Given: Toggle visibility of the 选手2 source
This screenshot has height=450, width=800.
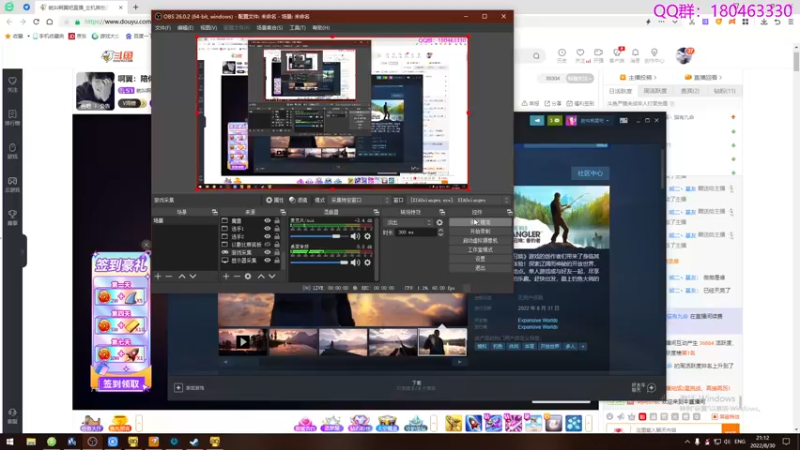Looking at the screenshot, I should tap(267, 237).
